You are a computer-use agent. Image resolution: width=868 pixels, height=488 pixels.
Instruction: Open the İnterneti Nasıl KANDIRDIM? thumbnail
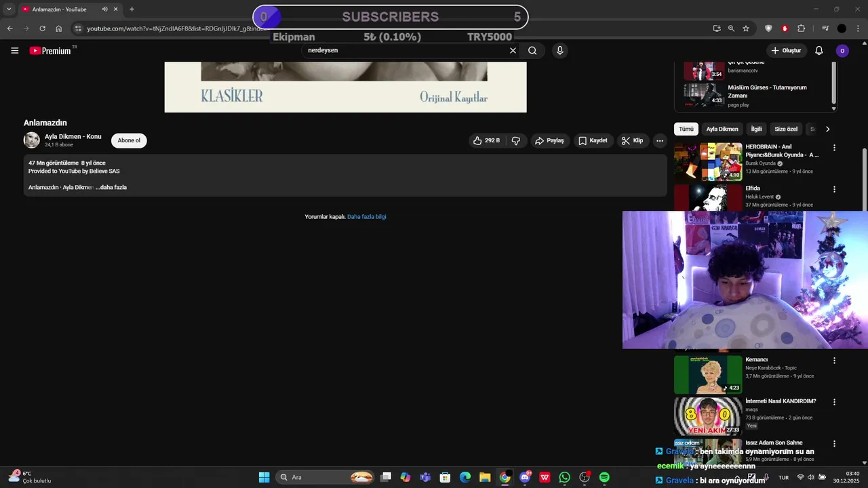(708, 415)
